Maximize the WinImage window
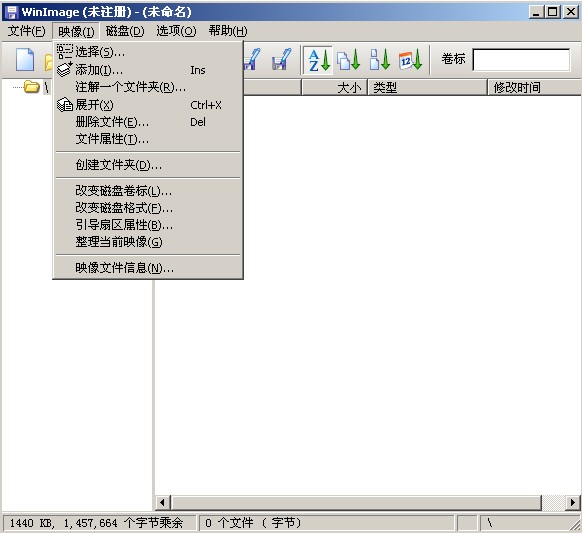Image resolution: width=582 pixels, height=533 pixels. 553,12
